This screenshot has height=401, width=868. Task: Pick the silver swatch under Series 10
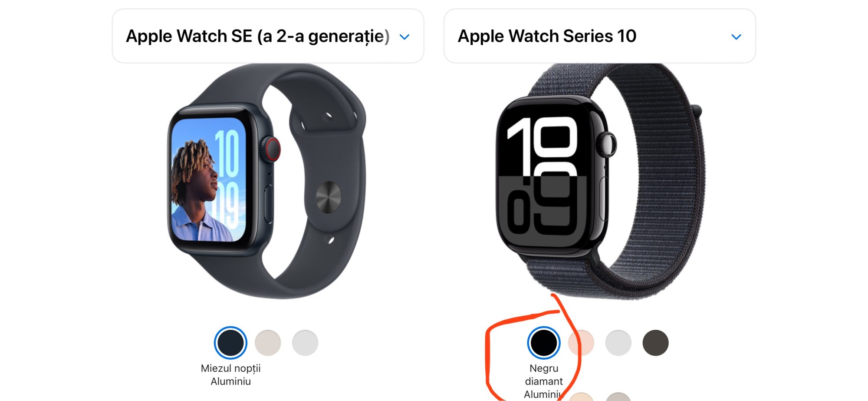point(618,342)
